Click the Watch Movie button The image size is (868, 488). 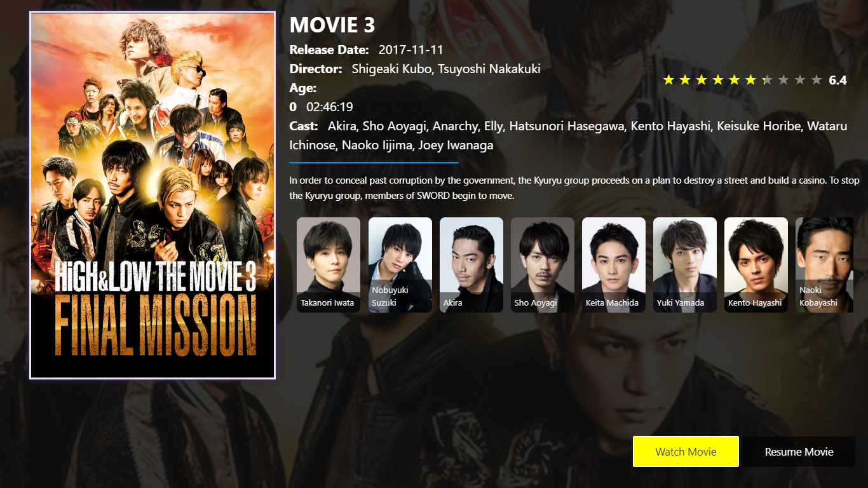(x=686, y=452)
